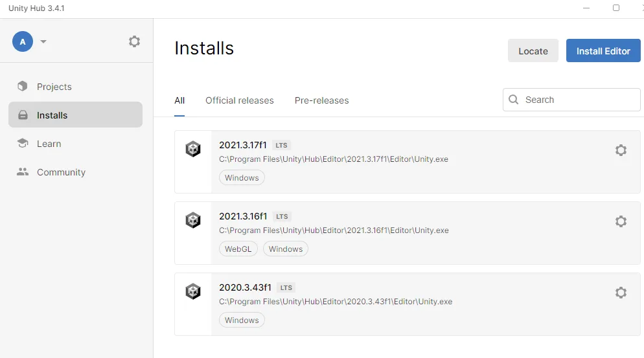644x358 pixels.
Task: Click Unity logo icon of 2021.3.16f1
Action: [x=193, y=220]
